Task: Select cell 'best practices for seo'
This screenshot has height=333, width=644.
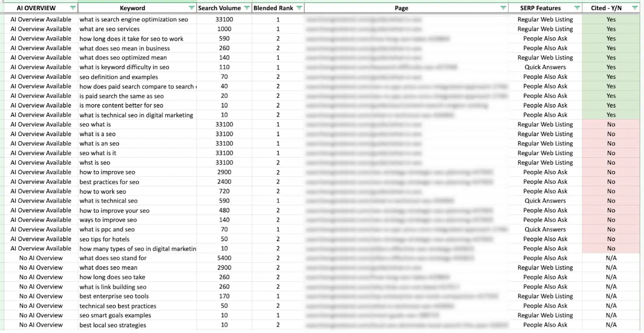Action: (x=137, y=182)
